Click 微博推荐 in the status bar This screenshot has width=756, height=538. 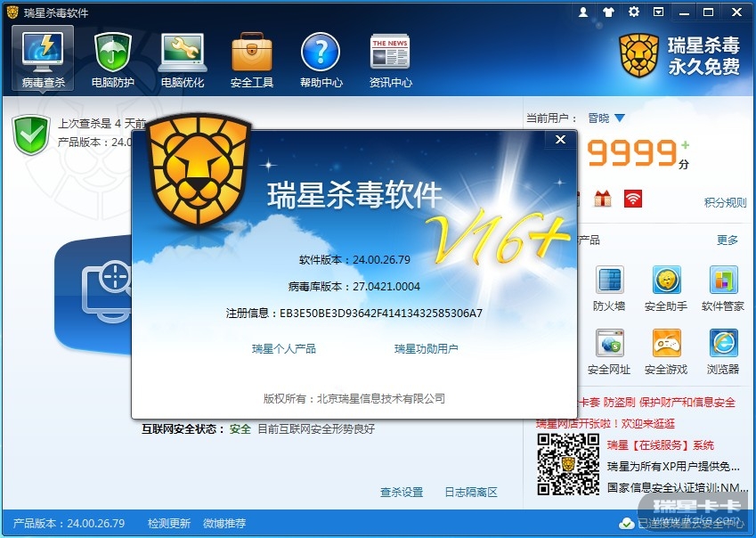pos(224,523)
